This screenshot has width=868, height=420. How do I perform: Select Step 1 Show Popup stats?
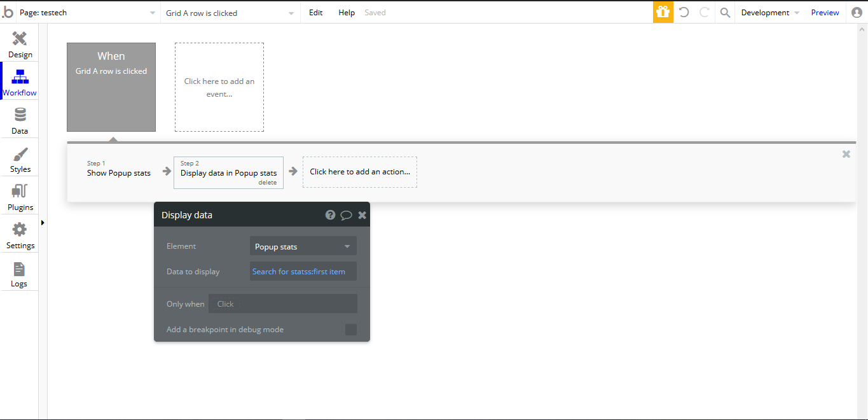tap(119, 169)
